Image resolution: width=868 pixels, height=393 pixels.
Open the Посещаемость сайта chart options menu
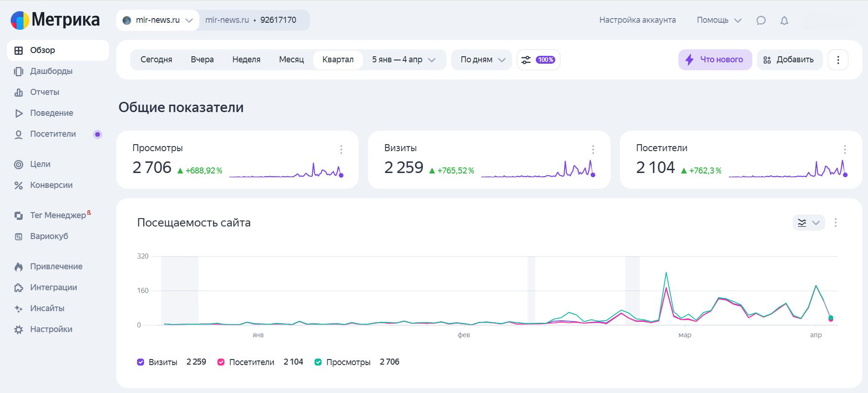835,223
